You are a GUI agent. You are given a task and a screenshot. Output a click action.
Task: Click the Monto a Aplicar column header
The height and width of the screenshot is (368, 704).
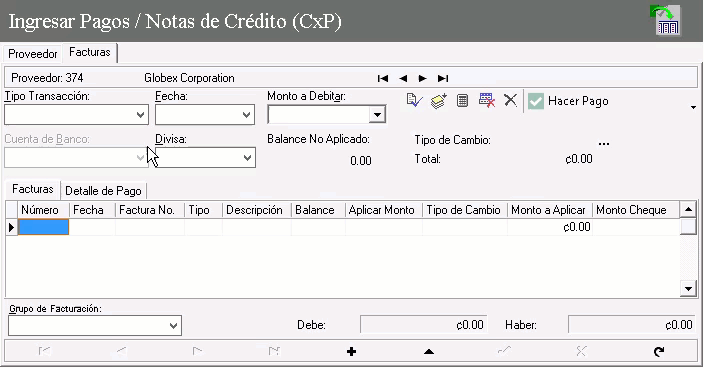(550, 210)
